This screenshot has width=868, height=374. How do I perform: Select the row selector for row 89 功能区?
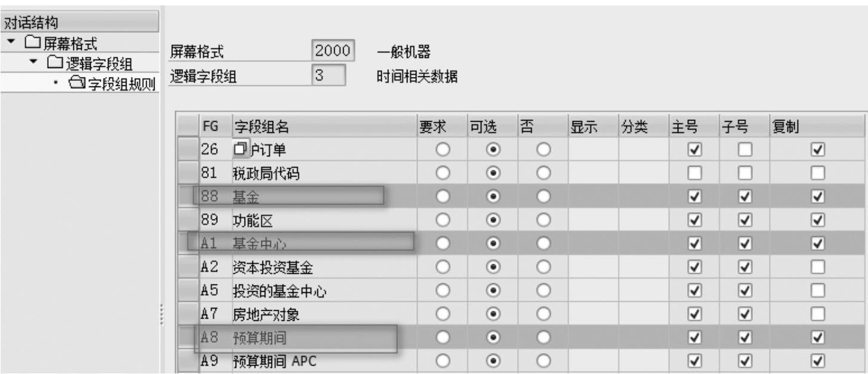click(x=189, y=221)
